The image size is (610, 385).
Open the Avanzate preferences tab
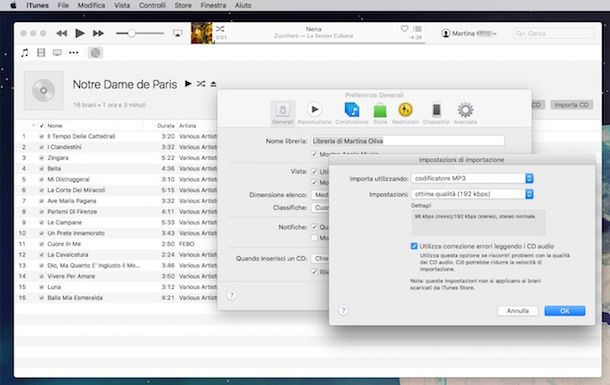point(465,113)
